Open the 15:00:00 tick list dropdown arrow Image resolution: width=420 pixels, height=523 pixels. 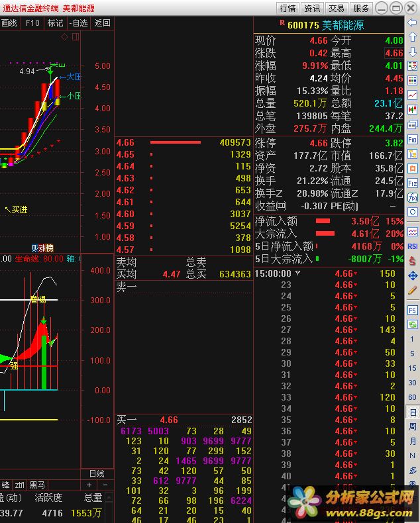coord(297,273)
